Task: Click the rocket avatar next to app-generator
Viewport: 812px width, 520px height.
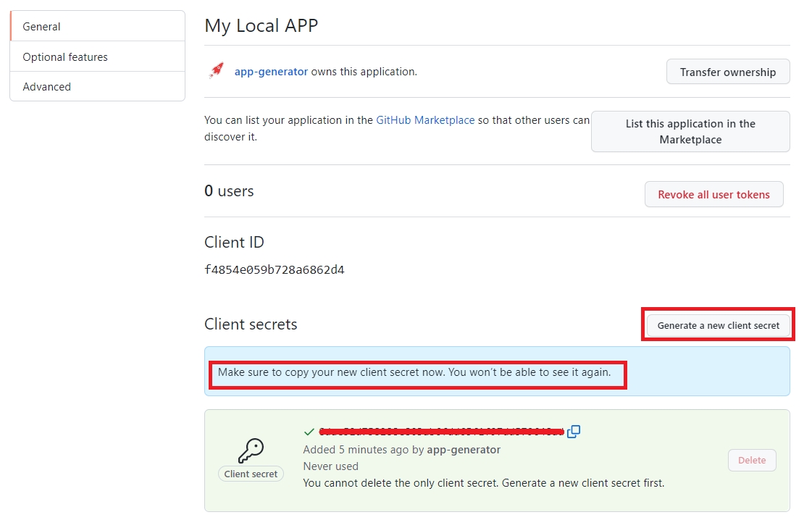Action: (x=216, y=71)
